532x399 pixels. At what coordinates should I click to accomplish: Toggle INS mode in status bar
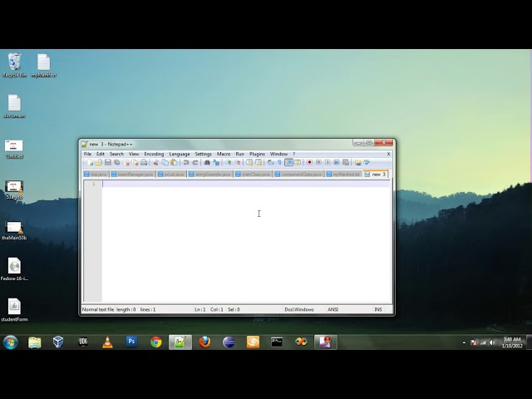click(x=378, y=309)
